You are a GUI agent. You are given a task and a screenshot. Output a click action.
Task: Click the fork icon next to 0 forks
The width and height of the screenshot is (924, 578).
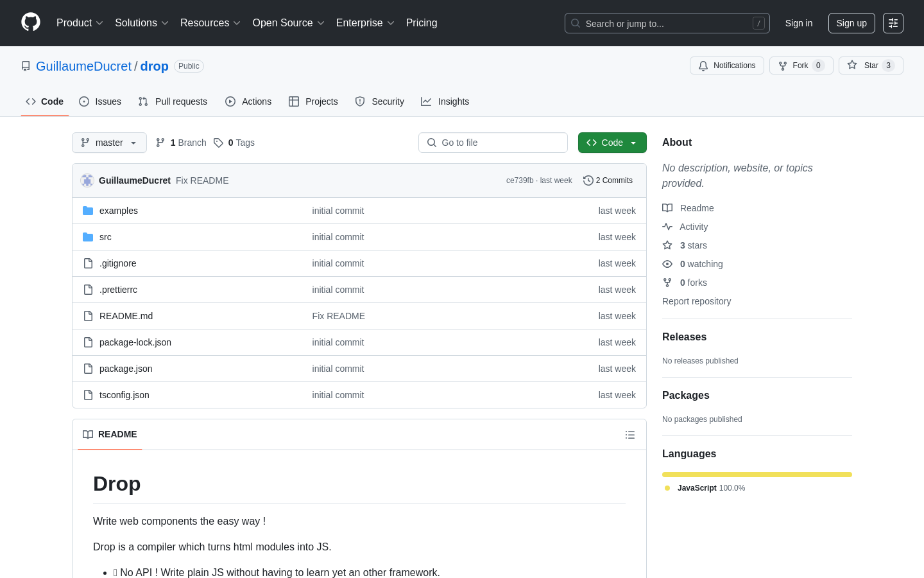pyautogui.click(x=667, y=283)
